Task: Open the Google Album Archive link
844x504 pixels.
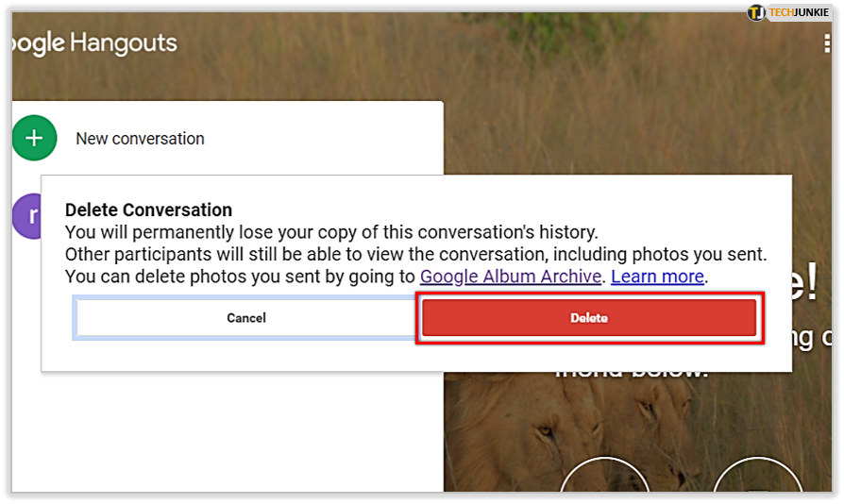Action: pos(511,277)
